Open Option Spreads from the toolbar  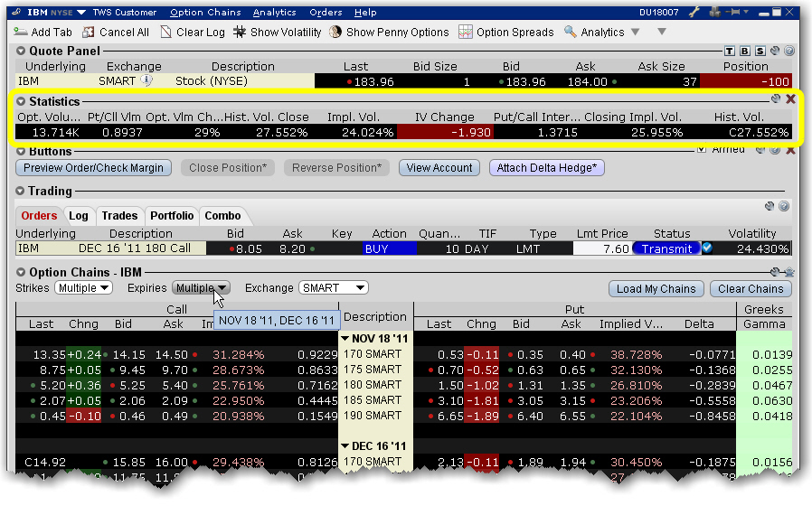point(466,32)
